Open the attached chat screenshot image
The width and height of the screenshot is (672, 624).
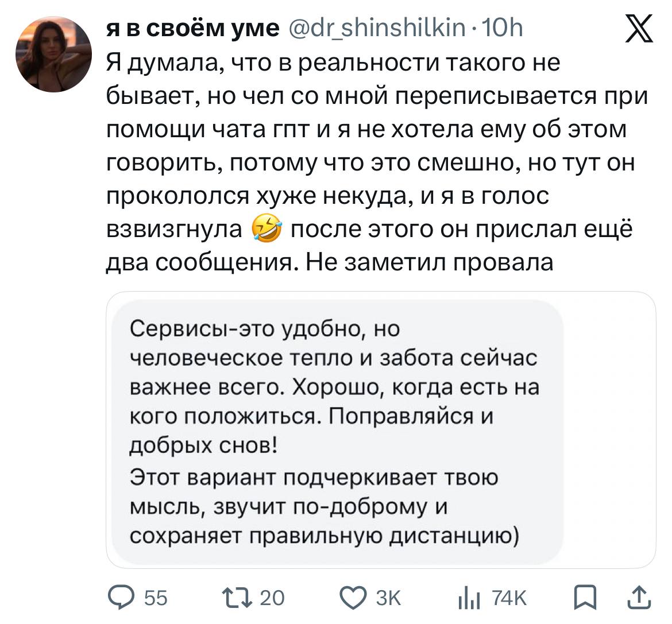click(381, 429)
